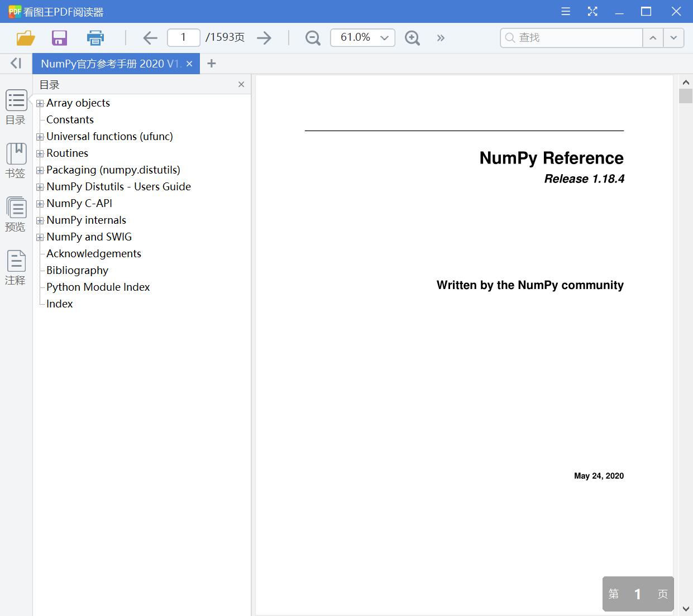
Task: Open the main menu at top right
Action: pyautogui.click(x=565, y=11)
